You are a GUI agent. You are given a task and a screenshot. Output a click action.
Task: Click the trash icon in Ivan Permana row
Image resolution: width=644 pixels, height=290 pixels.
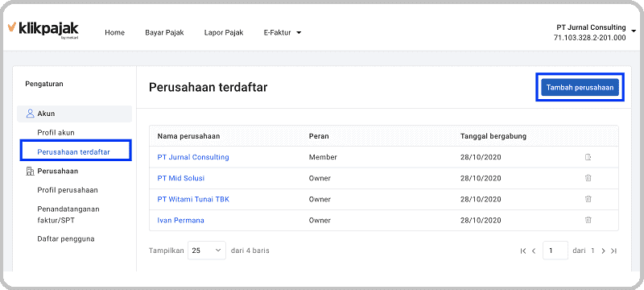click(588, 220)
